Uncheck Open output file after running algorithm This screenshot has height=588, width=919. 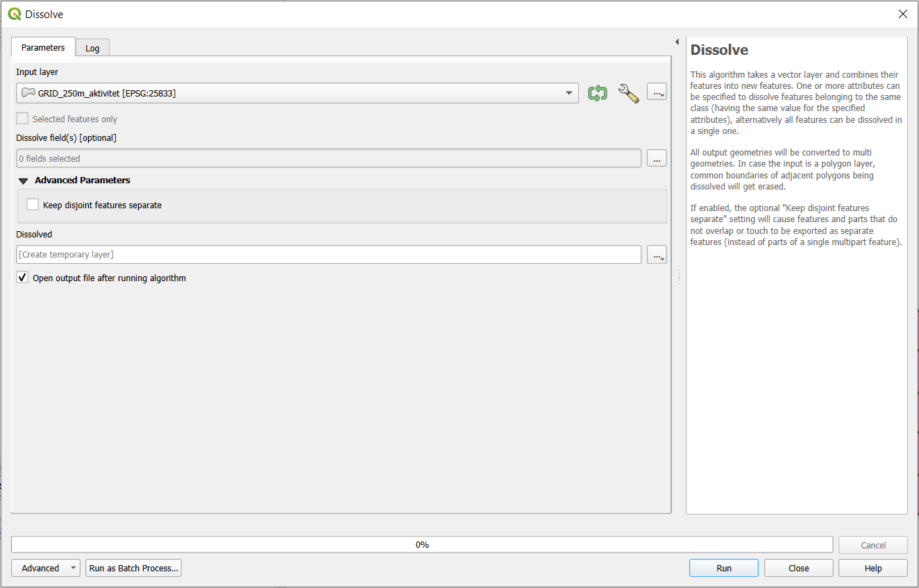[23, 278]
